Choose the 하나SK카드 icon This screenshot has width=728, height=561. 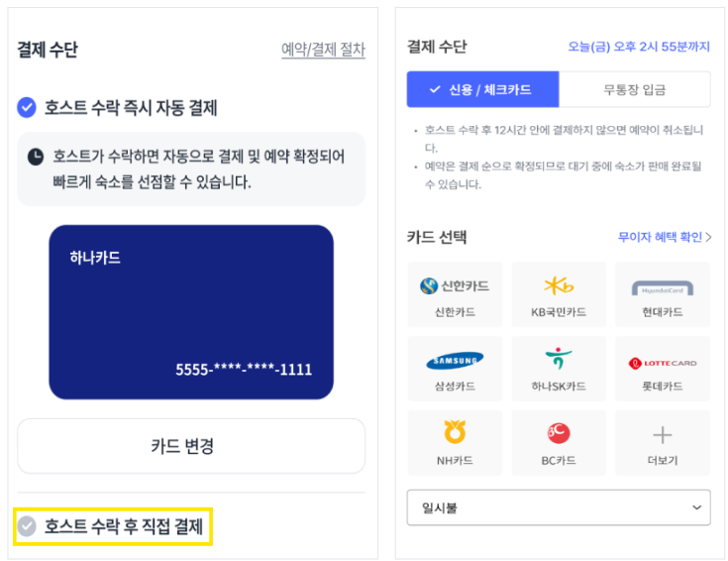coord(559,358)
